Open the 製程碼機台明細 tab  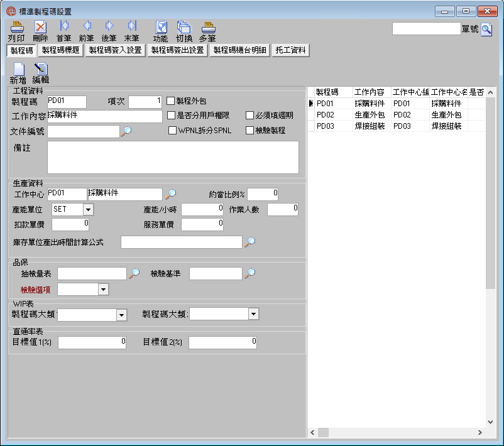(240, 50)
